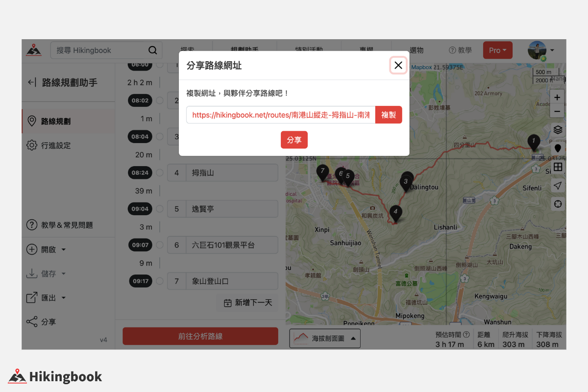Expand the 匯出 export dropdown
Viewport: 588px width, 392px height.
pyautogui.click(x=47, y=297)
